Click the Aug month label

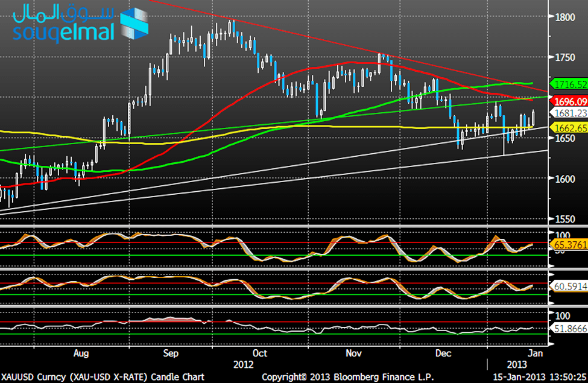click(81, 353)
